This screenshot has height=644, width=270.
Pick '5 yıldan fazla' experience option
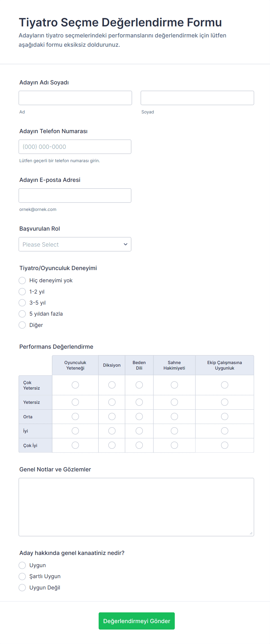22,314
